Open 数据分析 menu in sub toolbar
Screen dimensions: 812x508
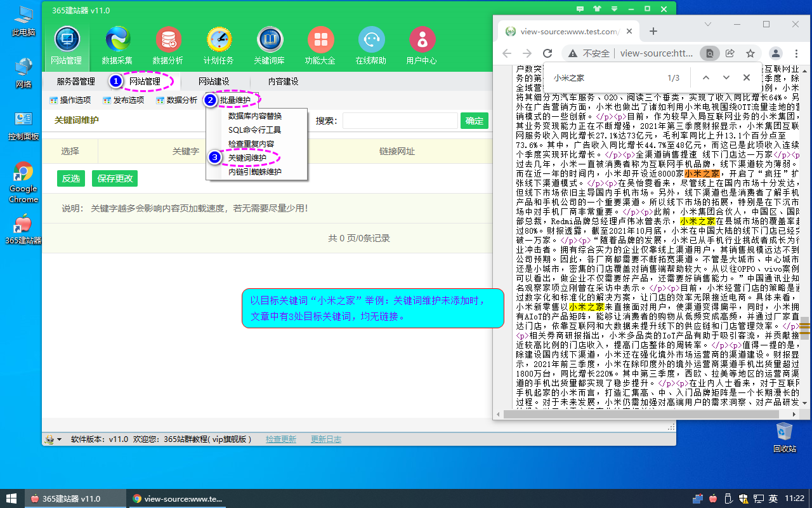coord(177,100)
